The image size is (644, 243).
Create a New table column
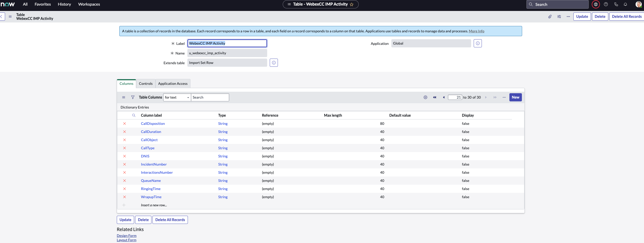[x=516, y=97]
